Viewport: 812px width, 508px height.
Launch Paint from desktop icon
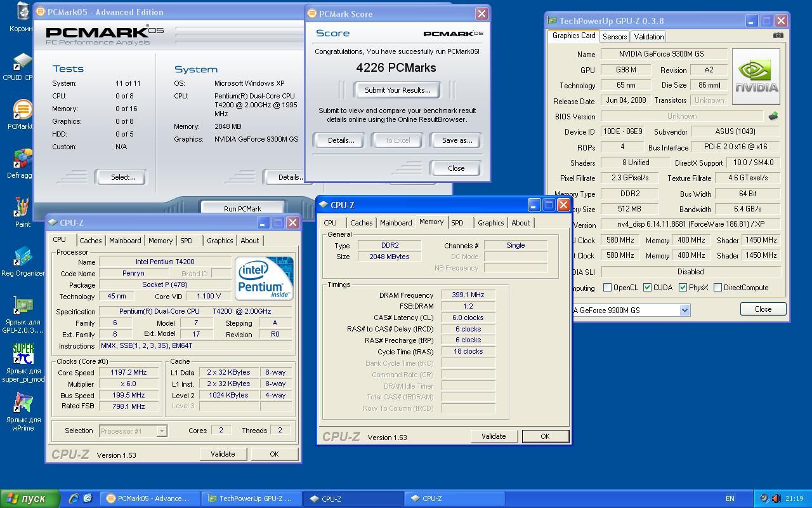click(x=23, y=207)
